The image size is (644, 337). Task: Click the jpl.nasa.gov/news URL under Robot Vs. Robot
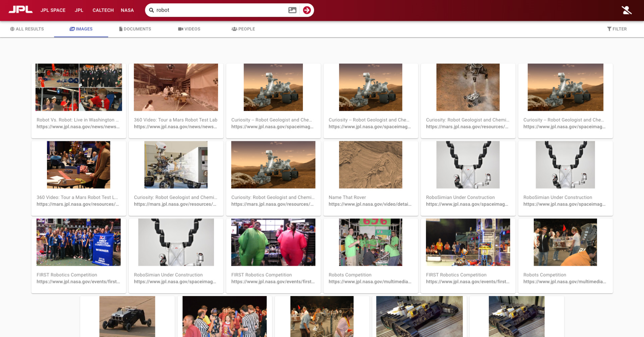click(x=78, y=127)
